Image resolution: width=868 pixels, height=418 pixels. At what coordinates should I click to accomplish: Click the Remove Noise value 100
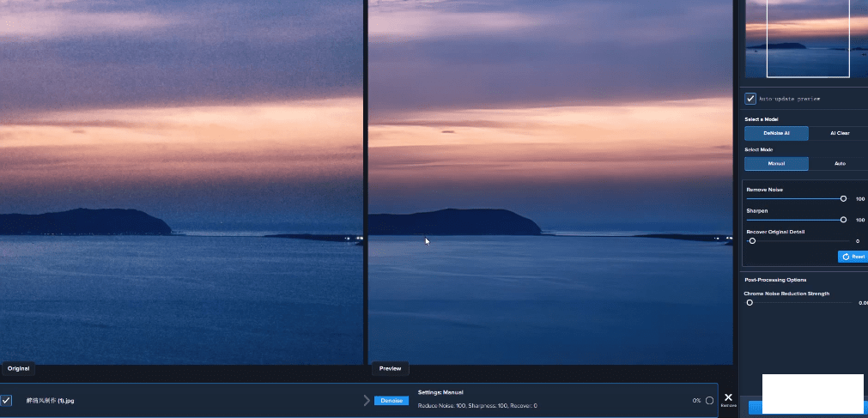tap(860, 199)
